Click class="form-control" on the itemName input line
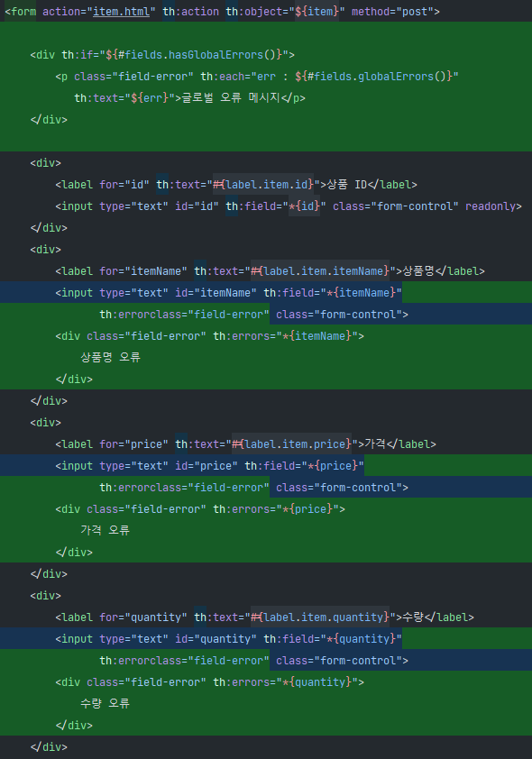This screenshot has height=759, width=532. coord(339,315)
